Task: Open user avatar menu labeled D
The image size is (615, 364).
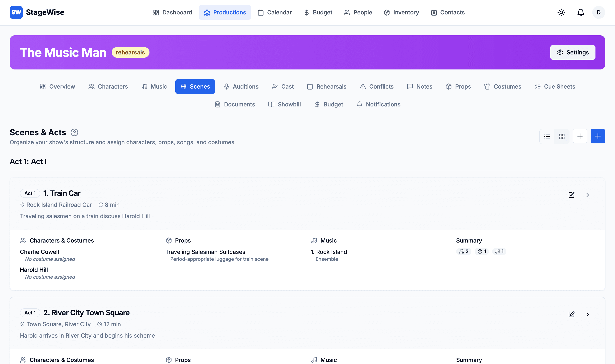Action: tap(598, 13)
